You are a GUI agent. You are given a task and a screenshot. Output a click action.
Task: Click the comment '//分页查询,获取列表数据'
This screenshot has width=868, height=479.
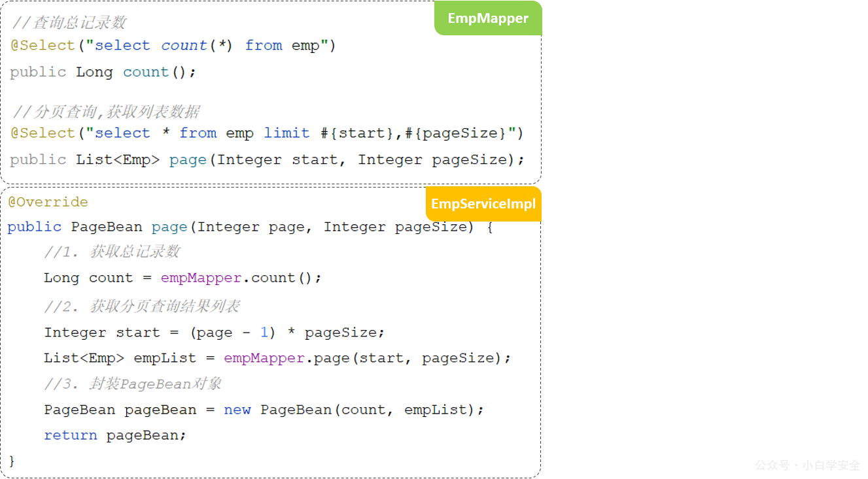pos(106,112)
